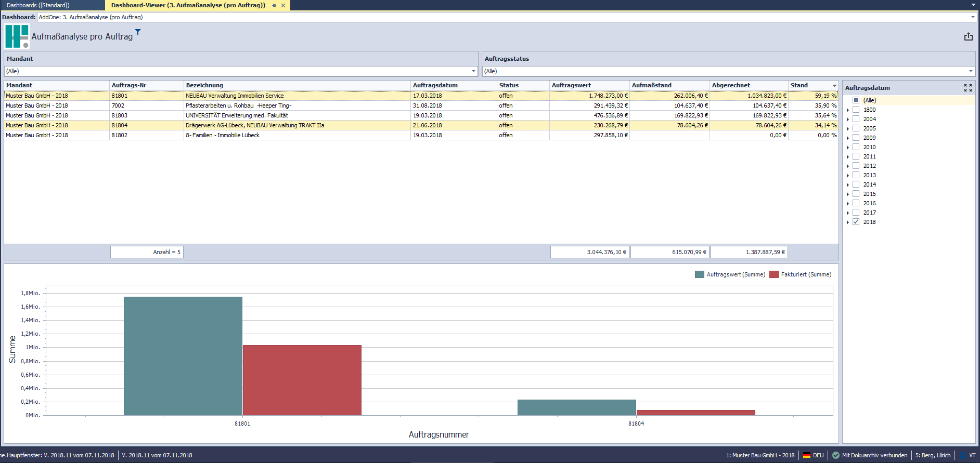Select the red Fakturiert bar for order 81801
Image resolution: width=980 pixels, height=463 pixels.
click(x=302, y=380)
